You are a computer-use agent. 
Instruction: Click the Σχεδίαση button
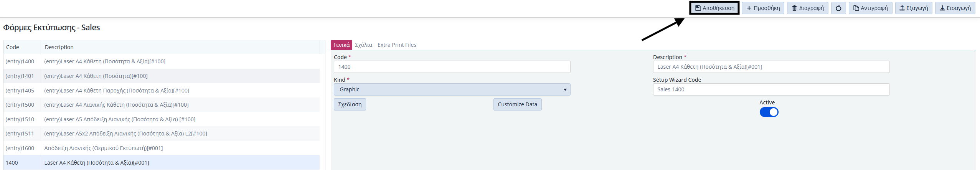point(350,104)
